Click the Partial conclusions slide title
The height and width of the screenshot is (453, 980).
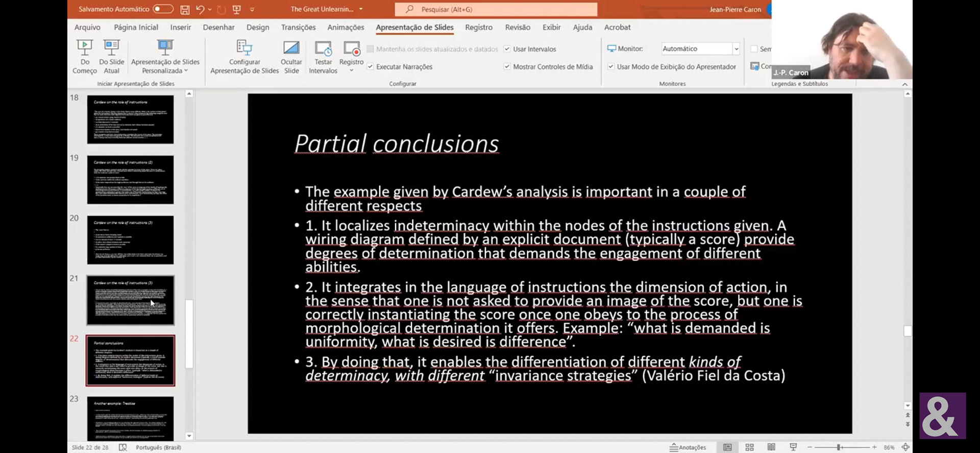(397, 144)
